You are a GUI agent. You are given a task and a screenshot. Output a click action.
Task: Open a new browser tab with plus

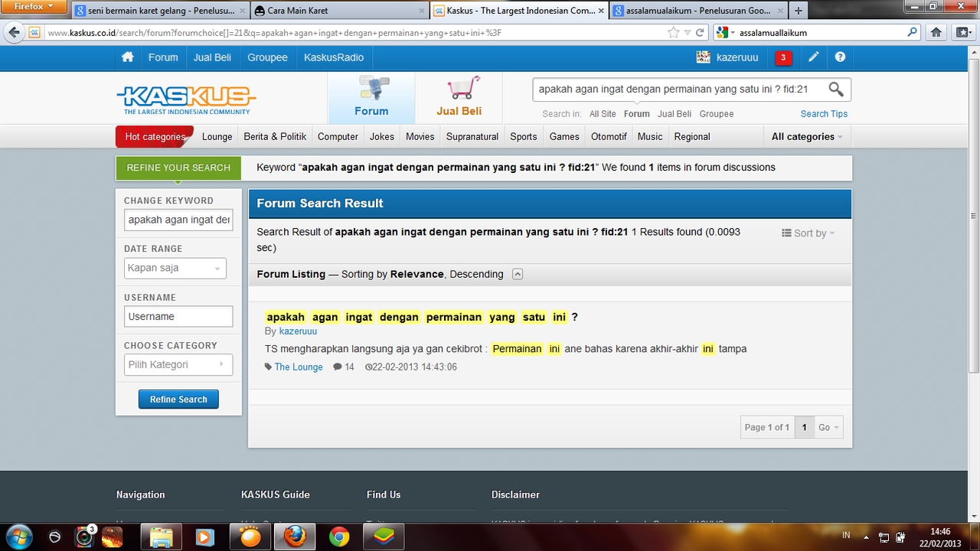click(x=799, y=11)
